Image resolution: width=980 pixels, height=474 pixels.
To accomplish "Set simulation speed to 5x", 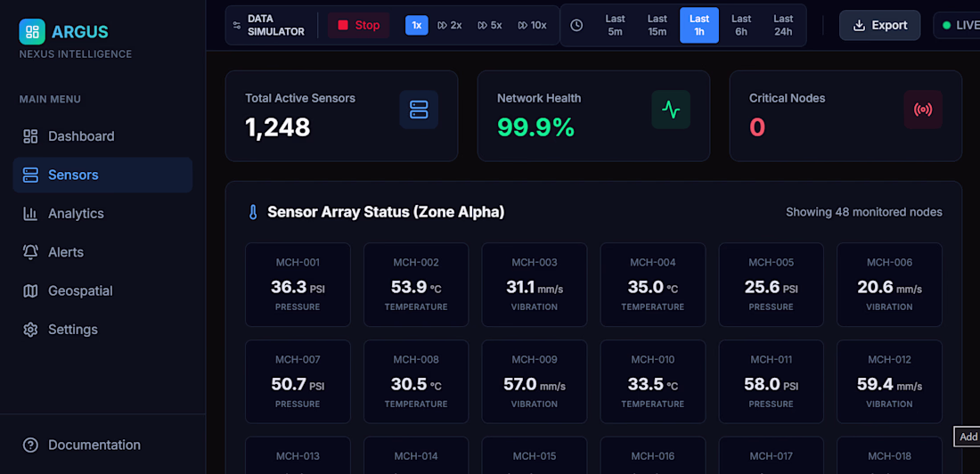I will coord(490,25).
